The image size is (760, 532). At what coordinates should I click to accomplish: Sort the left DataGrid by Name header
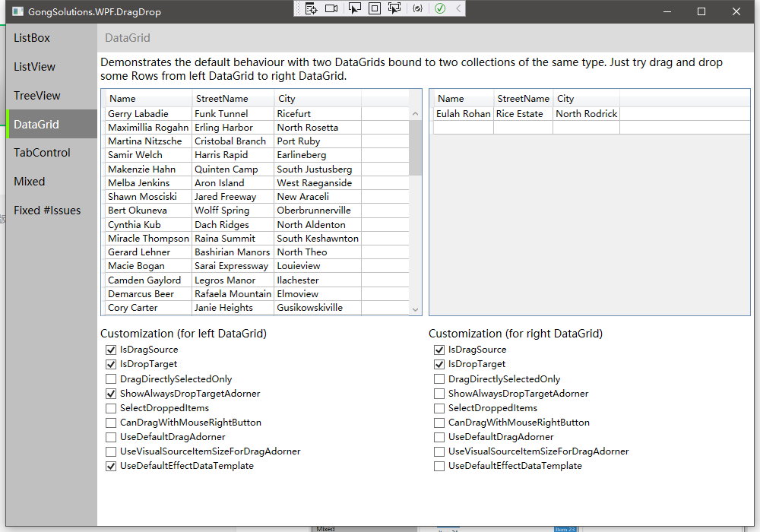tap(149, 98)
